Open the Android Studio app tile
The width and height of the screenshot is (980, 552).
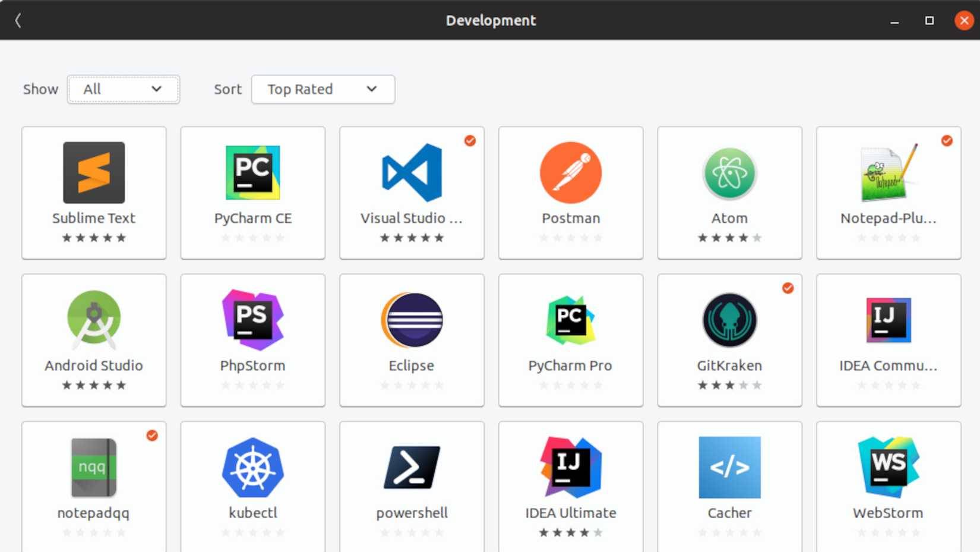point(93,320)
